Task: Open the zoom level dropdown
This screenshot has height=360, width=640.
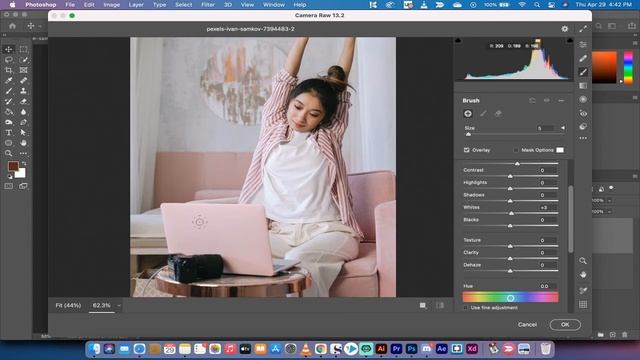Action: coord(119,305)
